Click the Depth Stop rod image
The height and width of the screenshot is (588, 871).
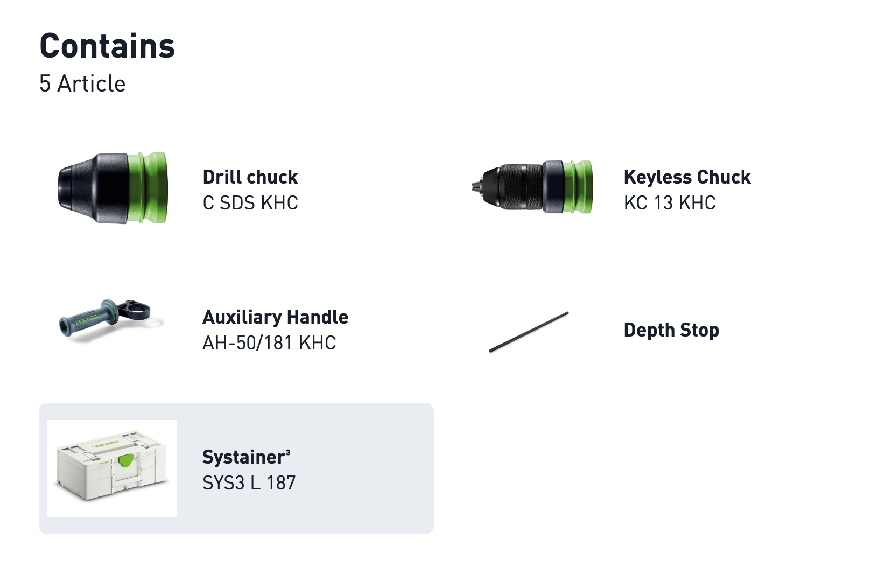click(x=529, y=332)
